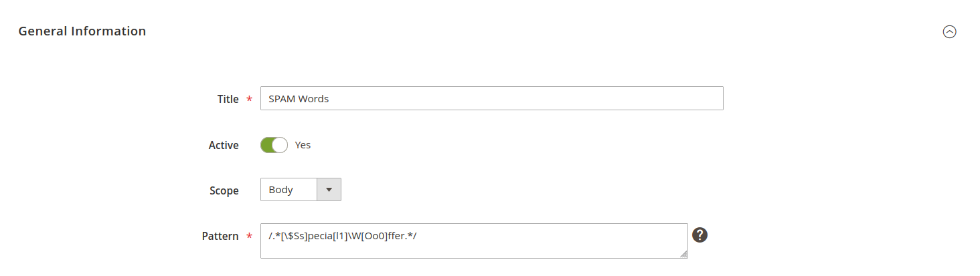980x276 pixels.
Task: Click into the Title input field
Action: (x=491, y=98)
